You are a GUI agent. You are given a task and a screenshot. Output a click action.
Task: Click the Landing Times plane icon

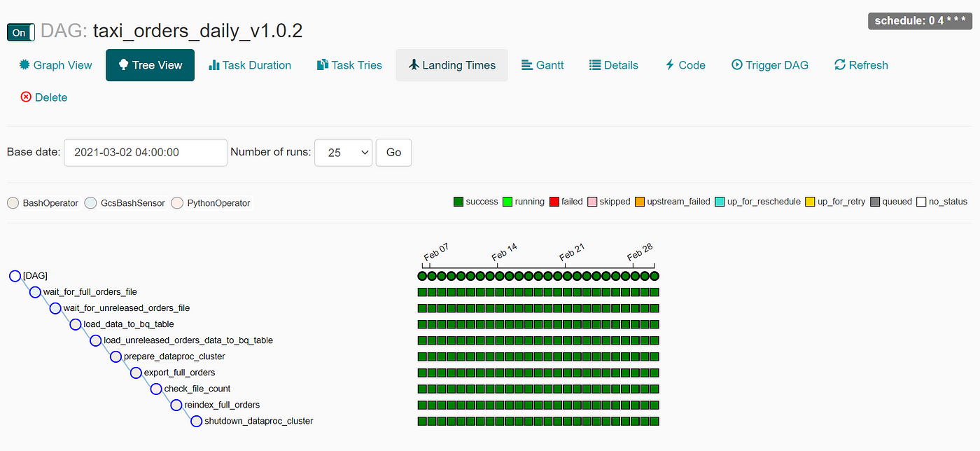[x=414, y=65]
